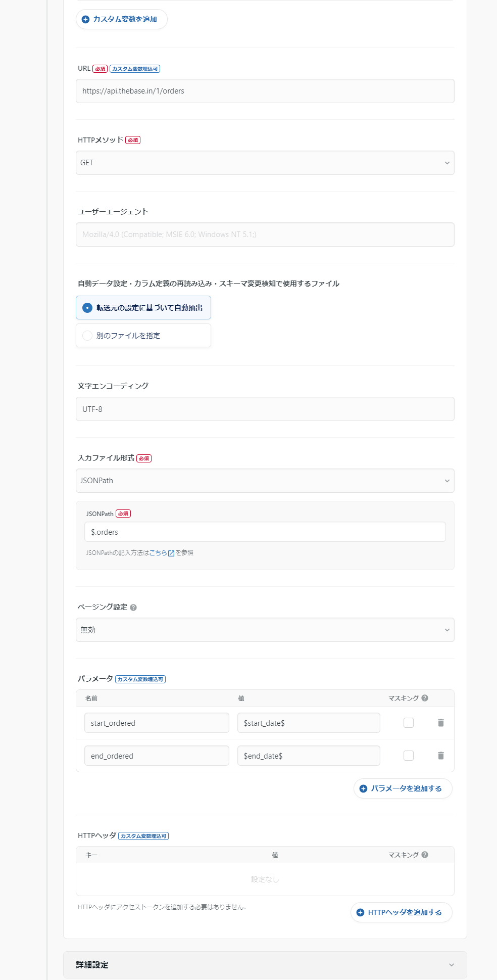This screenshot has height=980, width=497.
Task: Click the external link icon after こちら
Action: (x=171, y=552)
